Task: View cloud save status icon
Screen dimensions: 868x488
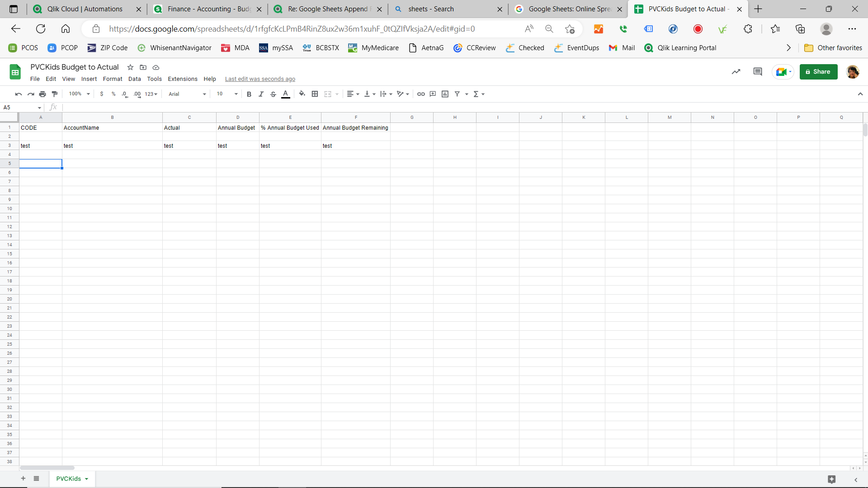Action: pyautogui.click(x=156, y=67)
